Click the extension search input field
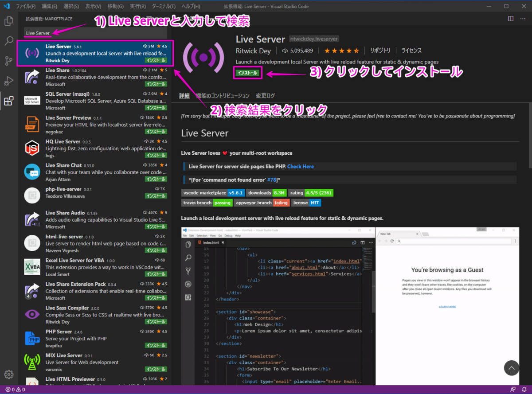This screenshot has width=532, height=394. 95,33
